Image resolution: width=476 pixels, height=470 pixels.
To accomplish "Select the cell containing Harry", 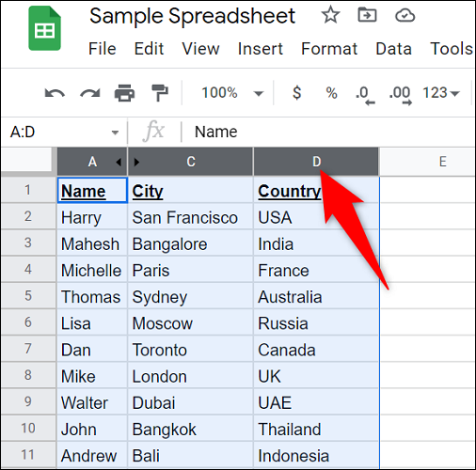I will coord(92,217).
